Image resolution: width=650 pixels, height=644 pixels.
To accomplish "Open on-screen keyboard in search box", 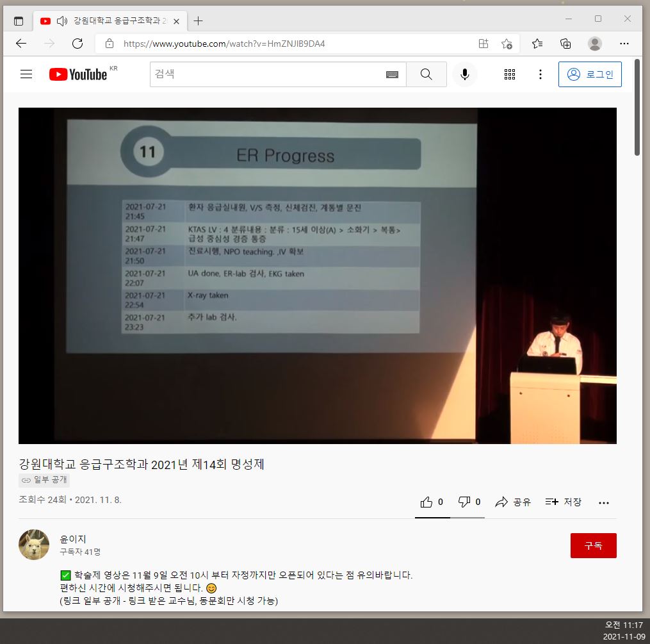I will [392, 74].
